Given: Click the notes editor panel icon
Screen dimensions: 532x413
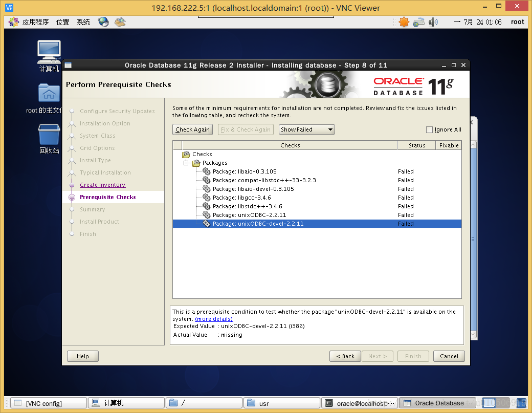Looking at the screenshot, I should pyautogui.click(x=120, y=22).
